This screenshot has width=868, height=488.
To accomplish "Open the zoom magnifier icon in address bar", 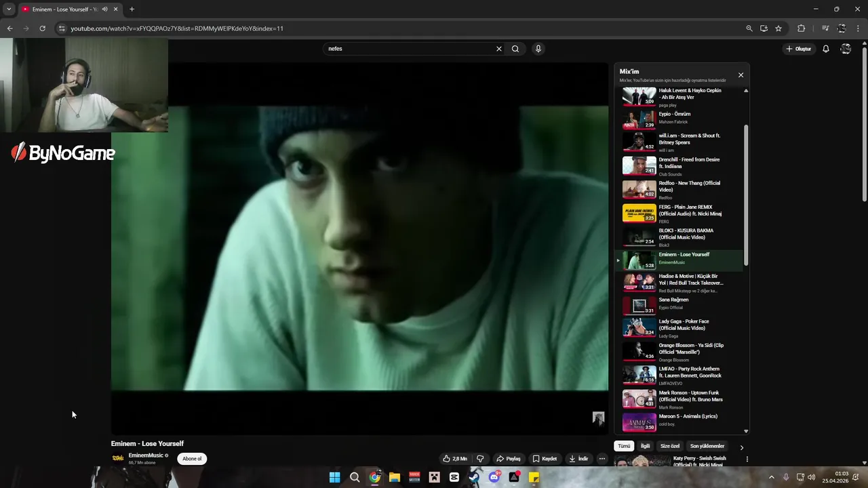I will pos(749,28).
